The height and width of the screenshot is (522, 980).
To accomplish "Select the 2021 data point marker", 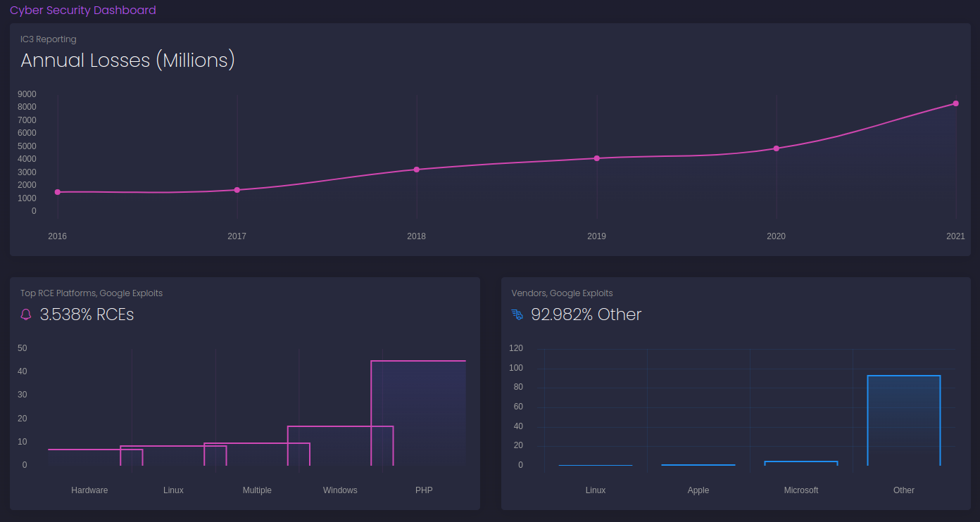I will pos(955,103).
